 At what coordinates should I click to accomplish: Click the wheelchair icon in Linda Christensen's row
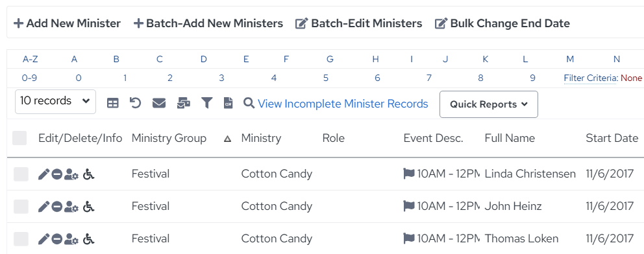click(x=88, y=174)
